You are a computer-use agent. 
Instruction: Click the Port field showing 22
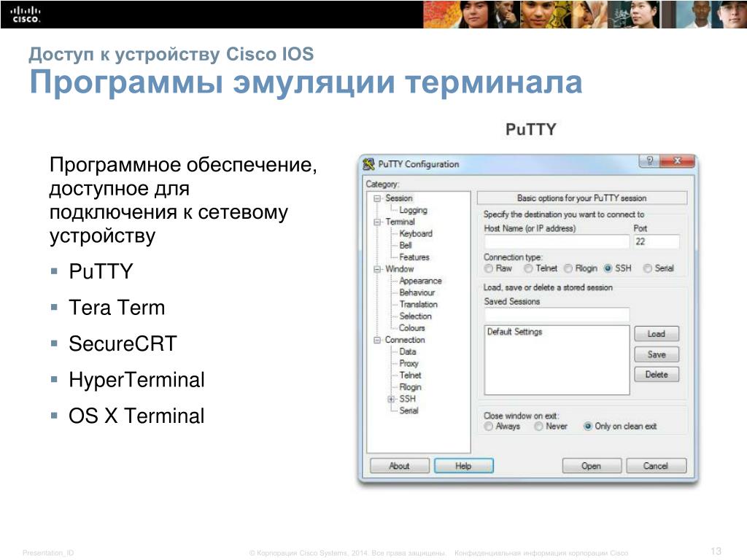(x=656, y=242)
